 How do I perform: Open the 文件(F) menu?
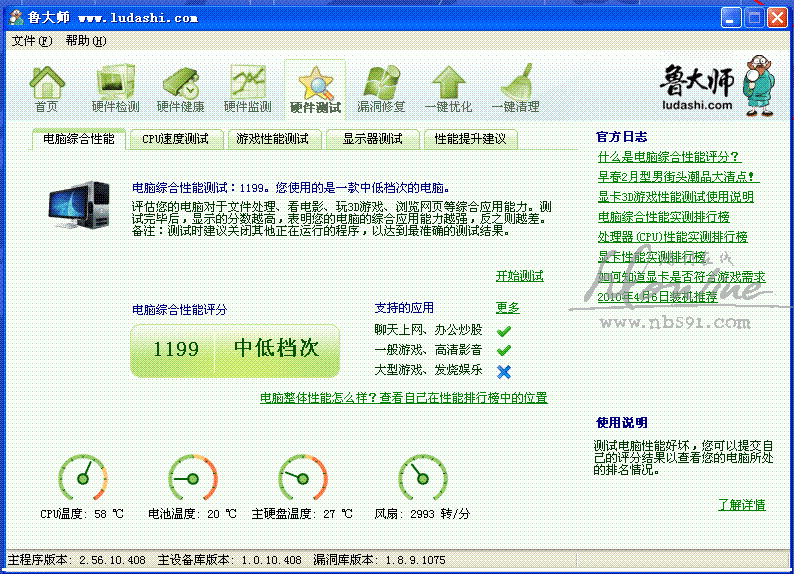(31, 41)
